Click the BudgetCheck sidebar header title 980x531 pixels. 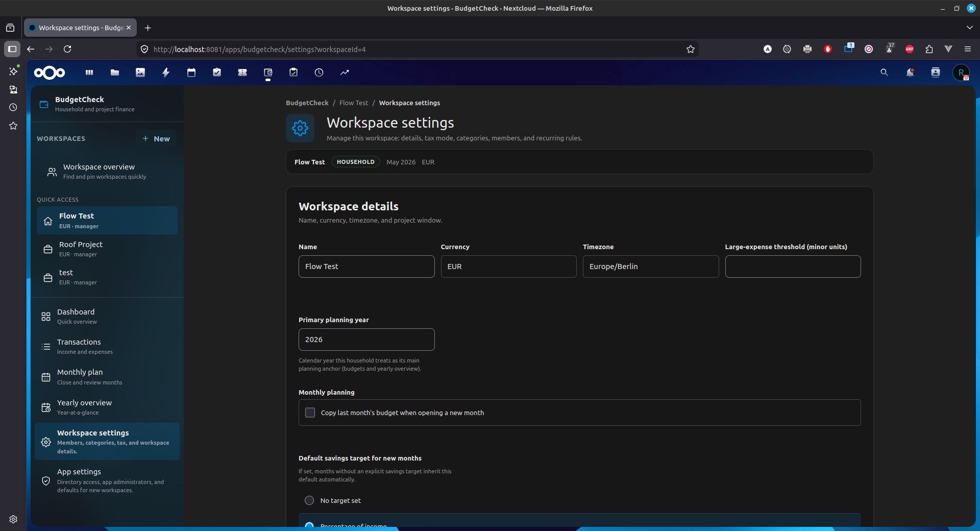(x=80, y=100)
